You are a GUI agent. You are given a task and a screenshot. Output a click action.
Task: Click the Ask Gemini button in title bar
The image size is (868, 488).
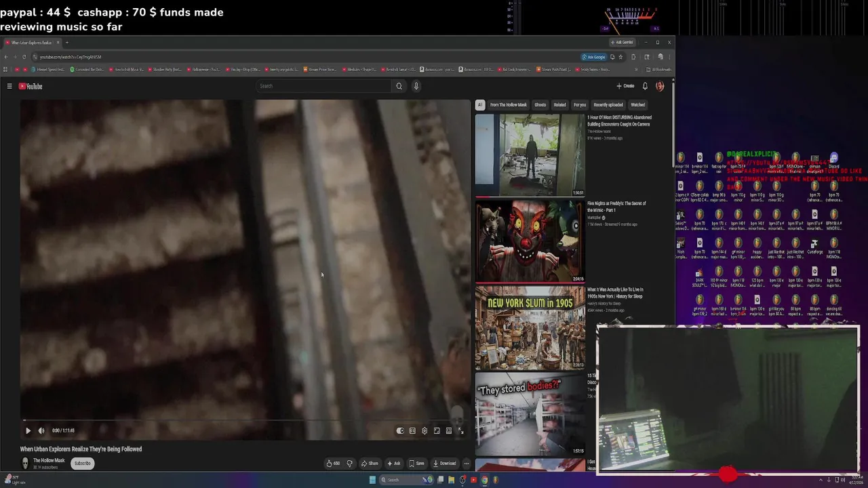623,43
